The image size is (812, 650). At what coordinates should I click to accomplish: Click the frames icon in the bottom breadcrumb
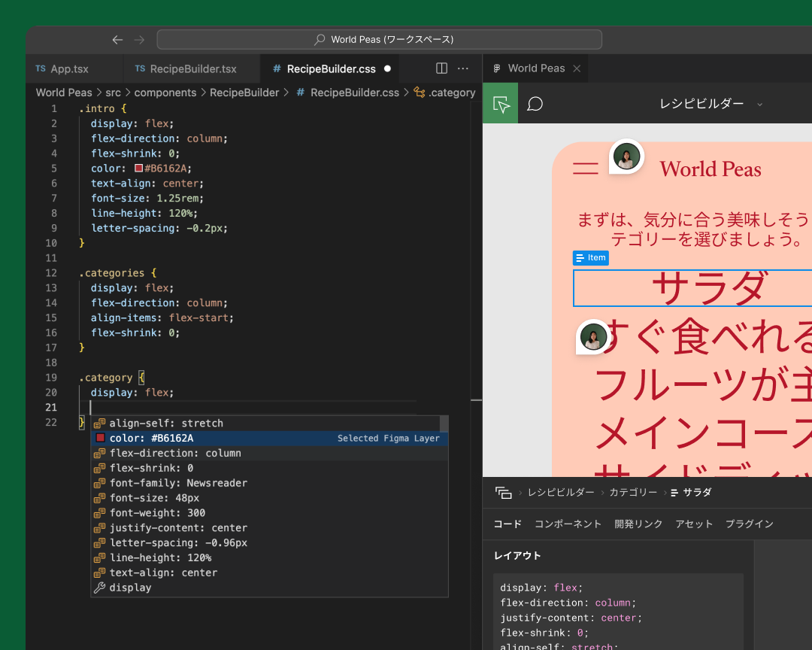click(x=502, y=491)
